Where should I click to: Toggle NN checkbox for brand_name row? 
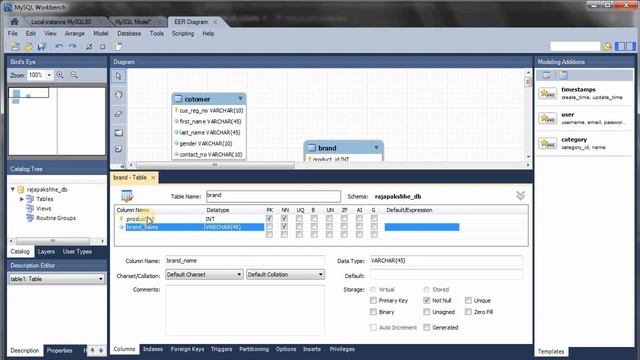[x=284, y=227]
